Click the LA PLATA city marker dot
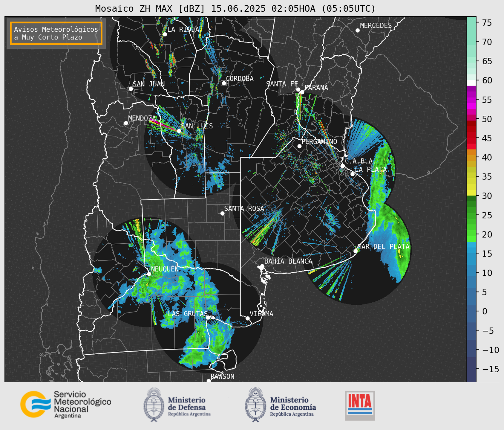The image size is (504, 430). pos(353,174)
